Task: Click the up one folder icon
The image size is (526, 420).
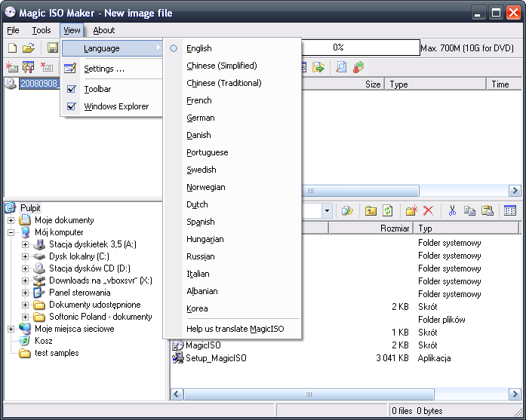Action: point(371,211)
